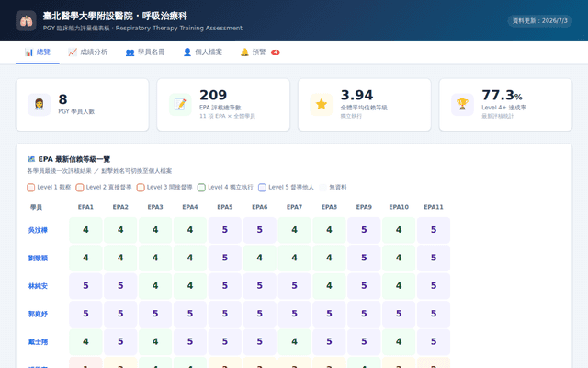588x368 pixels.
Task: Click the red alert count badge
Action: point(276,52)
